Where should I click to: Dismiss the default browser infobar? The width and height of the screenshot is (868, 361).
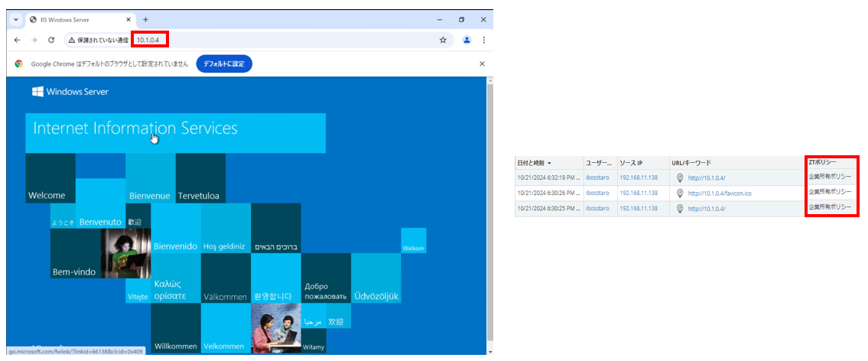coord(482,63)
